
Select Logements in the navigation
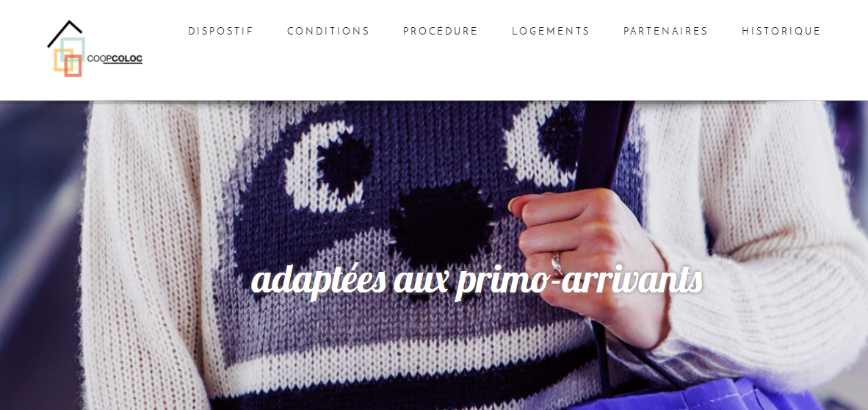pyautogui.click(x=551, y=31)
